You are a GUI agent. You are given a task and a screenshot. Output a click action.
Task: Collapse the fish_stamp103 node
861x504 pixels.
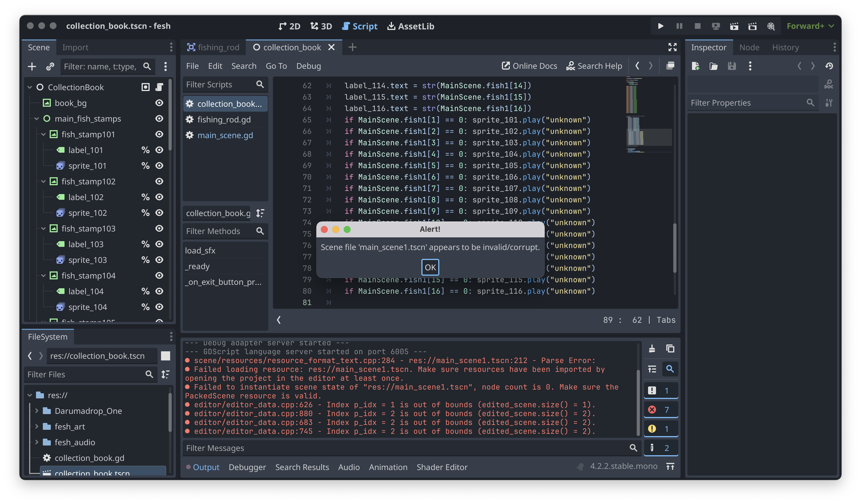click(43, 228)
